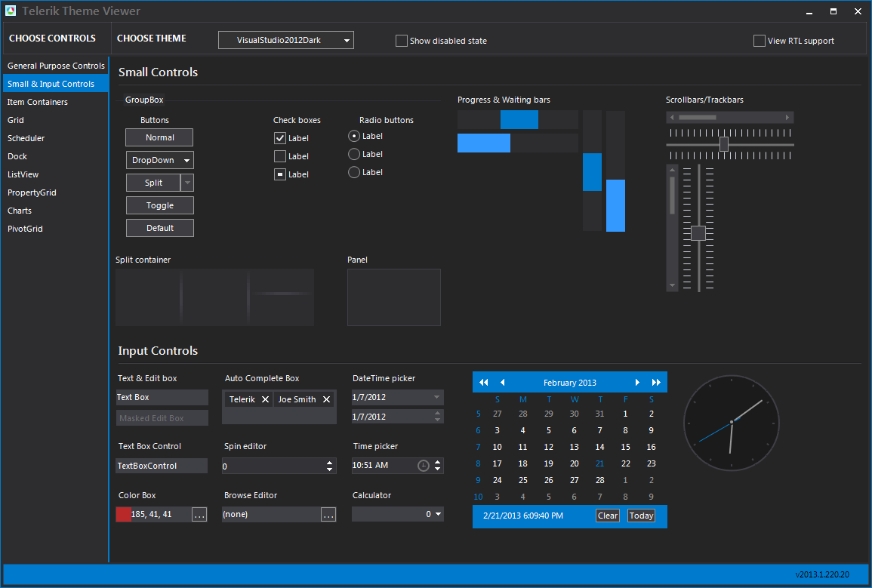Viewport: 872px width, 588px height.
Task: Expand the DropDown split button arrow
Action: [186, 160]
